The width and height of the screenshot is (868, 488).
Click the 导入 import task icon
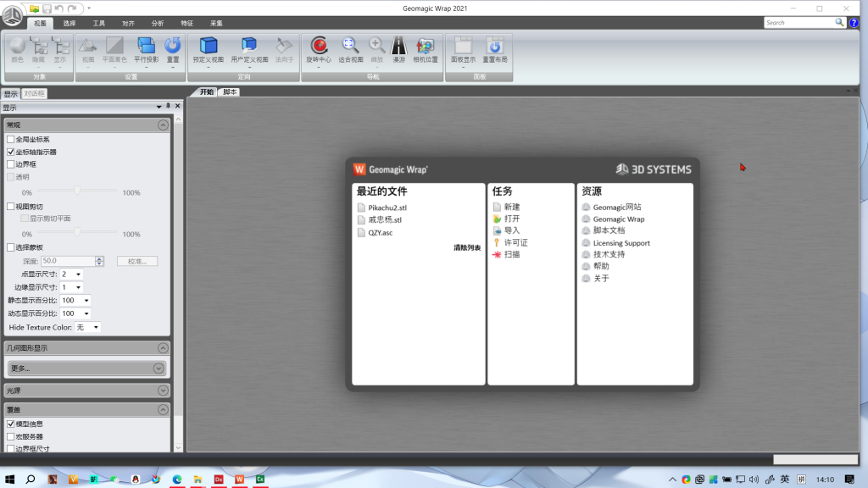pos(497,230)
